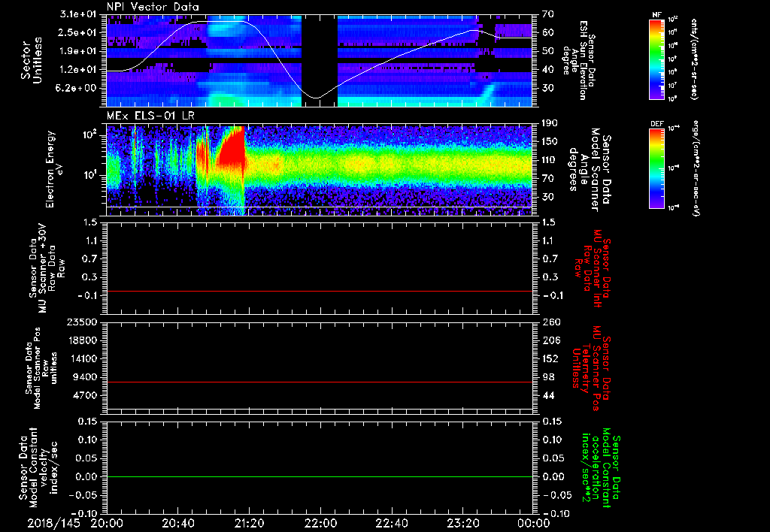Click the "152" telemetry tick value
Screen dimensions: 770x532
(x=551, y=358)
